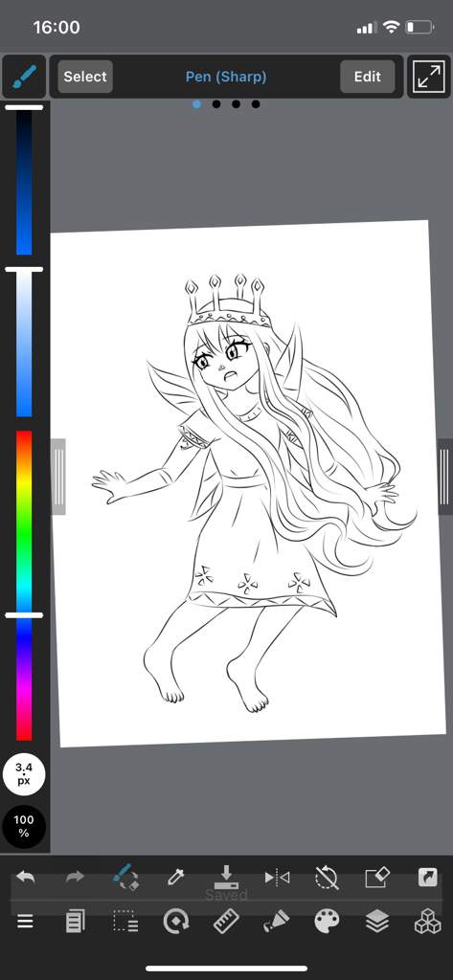Open the color palette icon
The image size is (453, 980).
(x=327, y=922)
